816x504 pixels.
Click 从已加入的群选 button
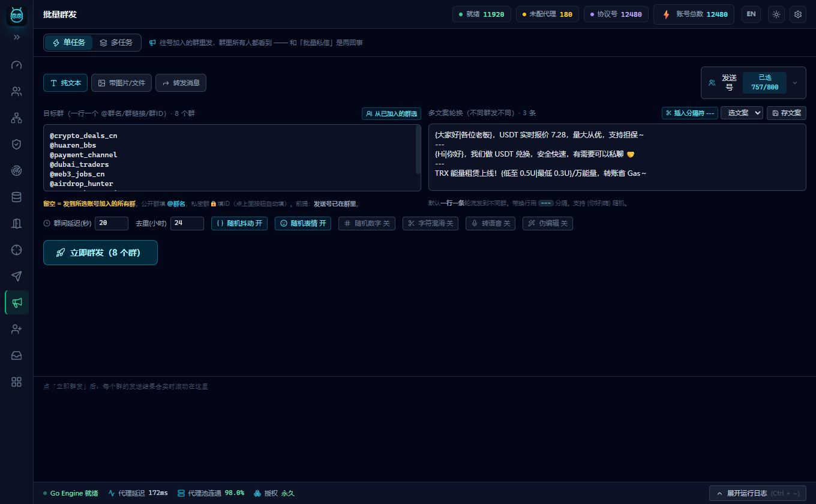(x=391, y=113)
